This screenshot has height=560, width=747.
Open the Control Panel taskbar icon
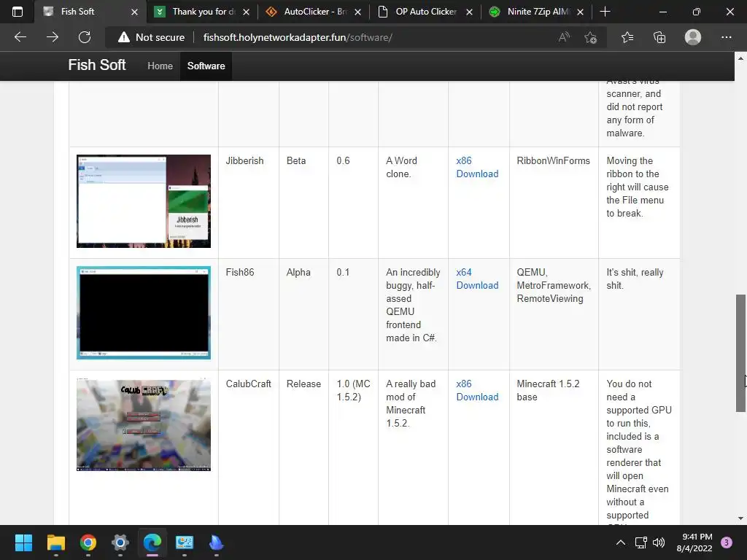coord(185,542)
